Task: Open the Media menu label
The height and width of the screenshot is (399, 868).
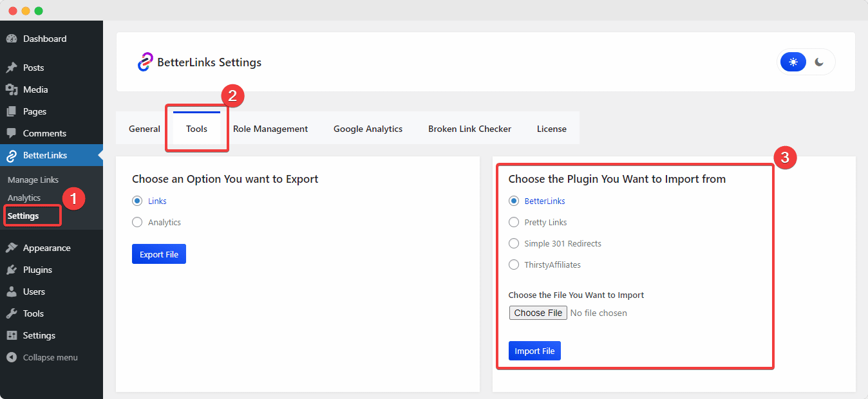Action: click(35, 89)
